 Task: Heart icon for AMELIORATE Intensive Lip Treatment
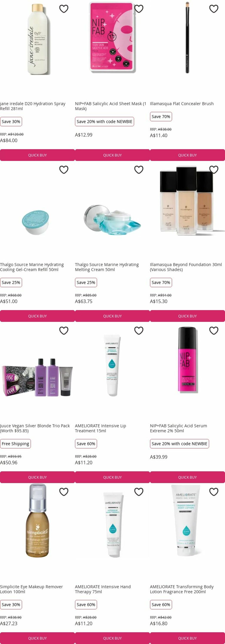click(139, 331)
